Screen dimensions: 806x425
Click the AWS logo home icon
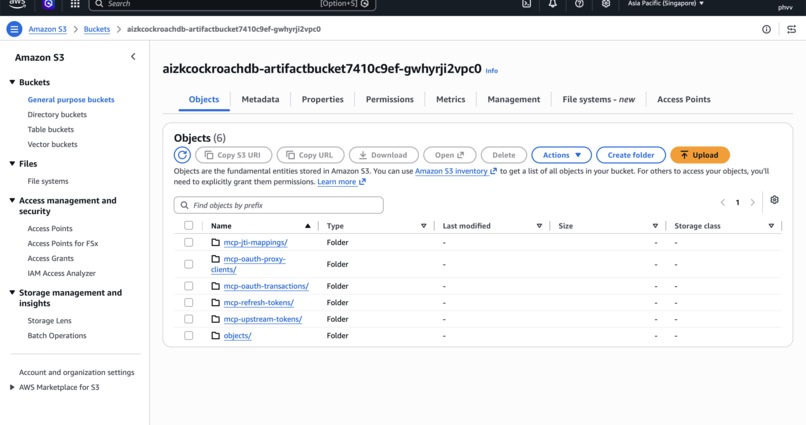tap(17, 4)
